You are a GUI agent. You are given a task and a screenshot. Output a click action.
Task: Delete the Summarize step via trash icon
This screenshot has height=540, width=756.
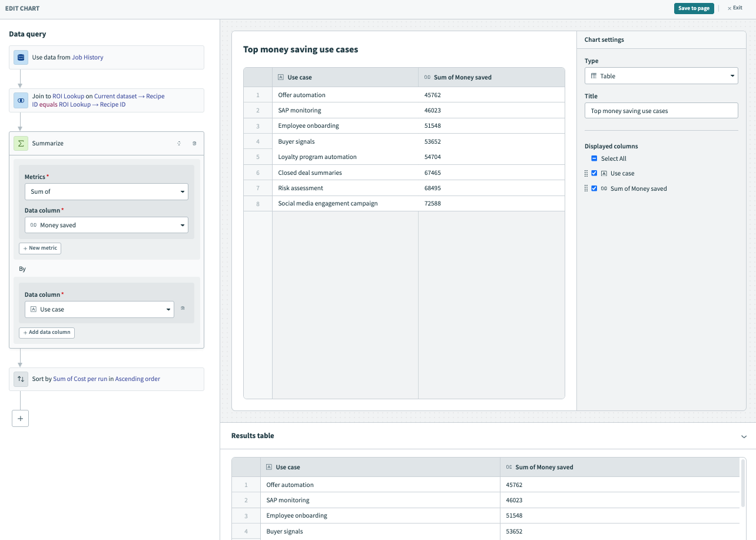coord(194,143)
